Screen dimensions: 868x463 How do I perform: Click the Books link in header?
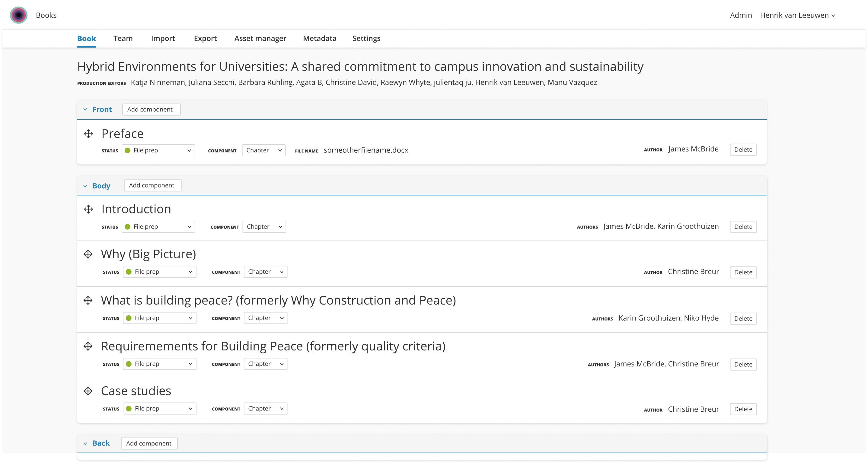click(46, 15)
